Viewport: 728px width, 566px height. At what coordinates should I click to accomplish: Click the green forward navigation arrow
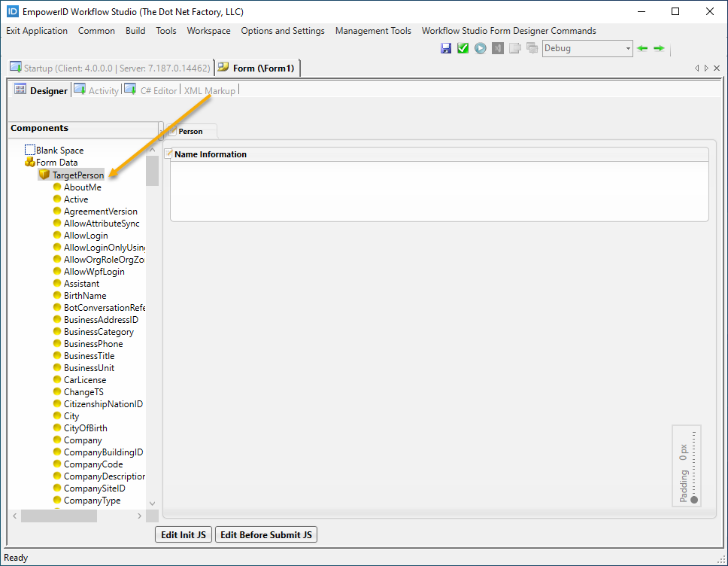[658, 47]
